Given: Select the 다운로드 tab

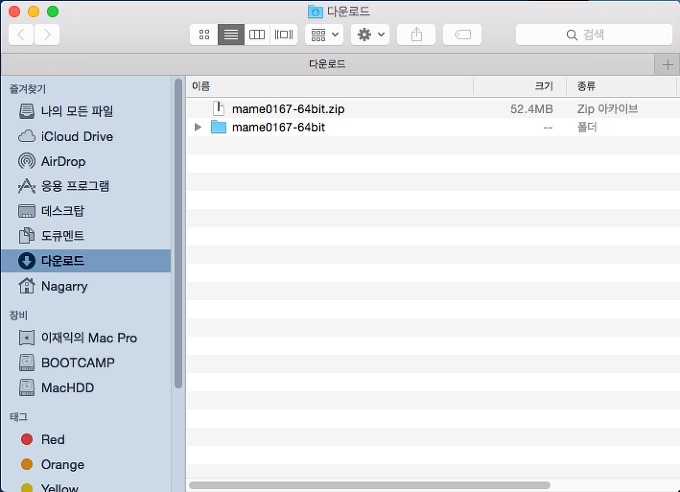Looking at the screenshot, I should [327, 64].
